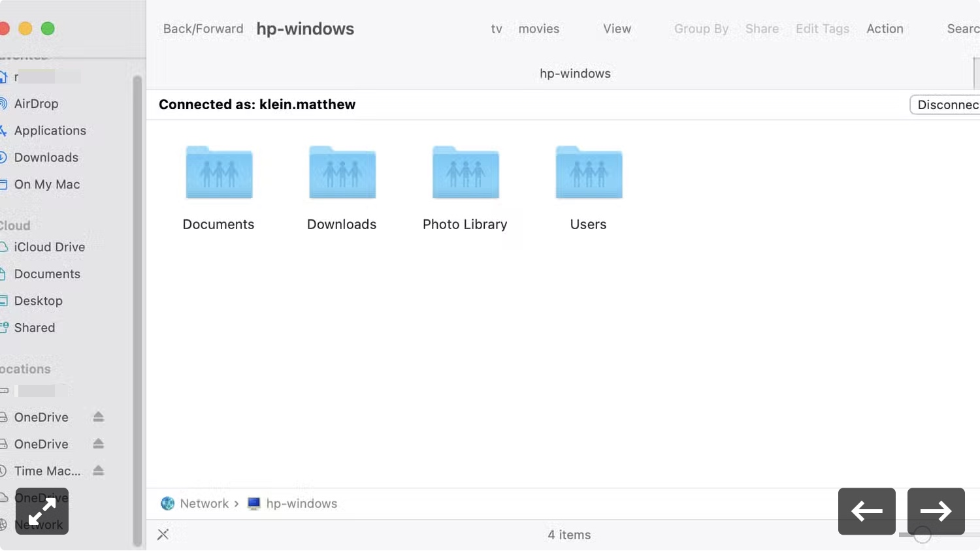Screen dimensions: 980x551
Task: Open Applications in the sidebar
Action: tap(50, 131)
